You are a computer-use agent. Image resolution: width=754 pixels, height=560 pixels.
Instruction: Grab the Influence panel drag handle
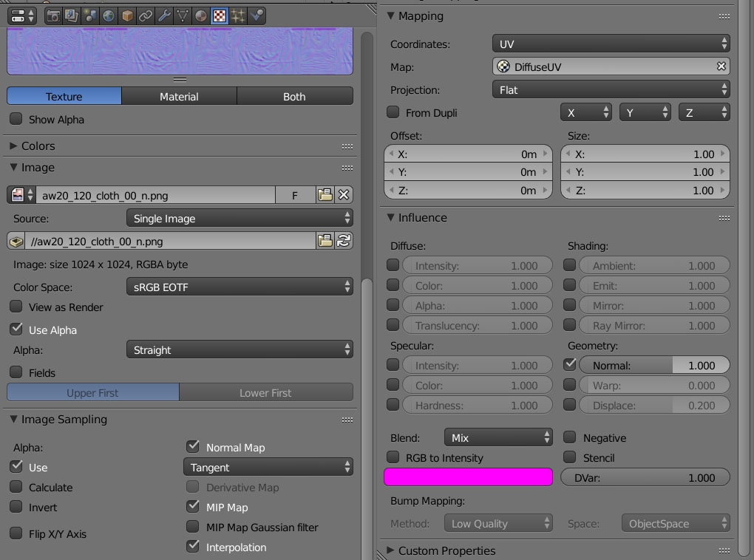coord(724,218)
